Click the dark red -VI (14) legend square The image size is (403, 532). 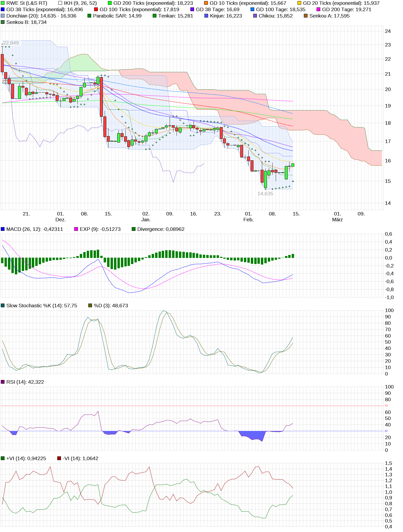(x=59, y=459)
